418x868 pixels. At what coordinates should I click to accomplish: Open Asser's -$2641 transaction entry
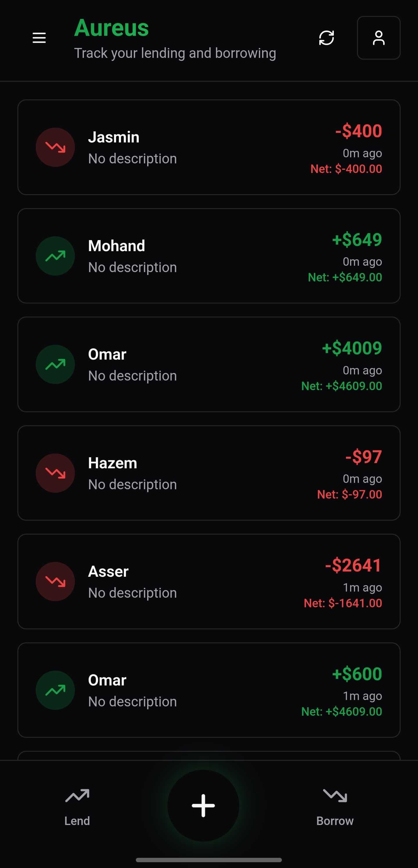(x=209, y=582)
